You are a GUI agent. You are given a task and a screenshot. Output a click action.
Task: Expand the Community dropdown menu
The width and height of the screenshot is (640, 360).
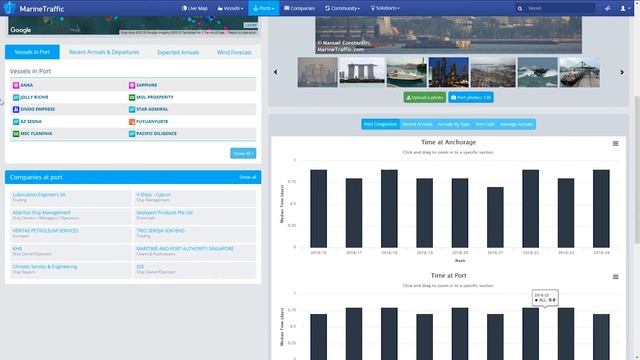[342, 8]
